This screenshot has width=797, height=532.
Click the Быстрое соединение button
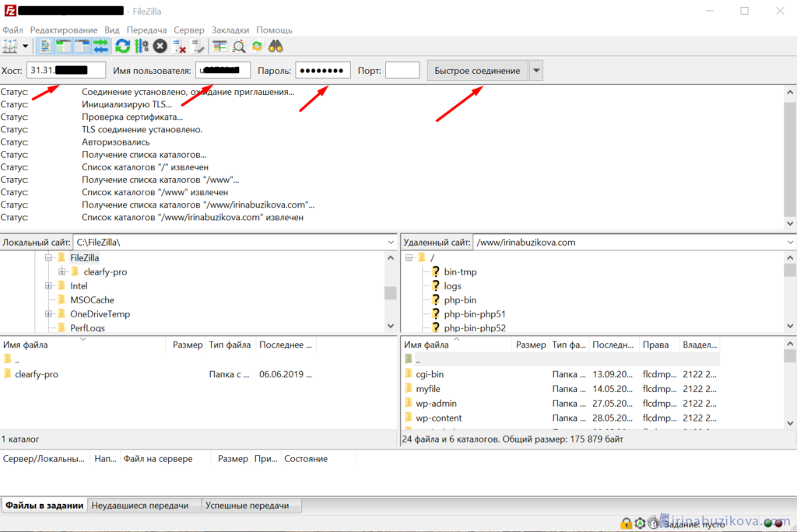477,71
